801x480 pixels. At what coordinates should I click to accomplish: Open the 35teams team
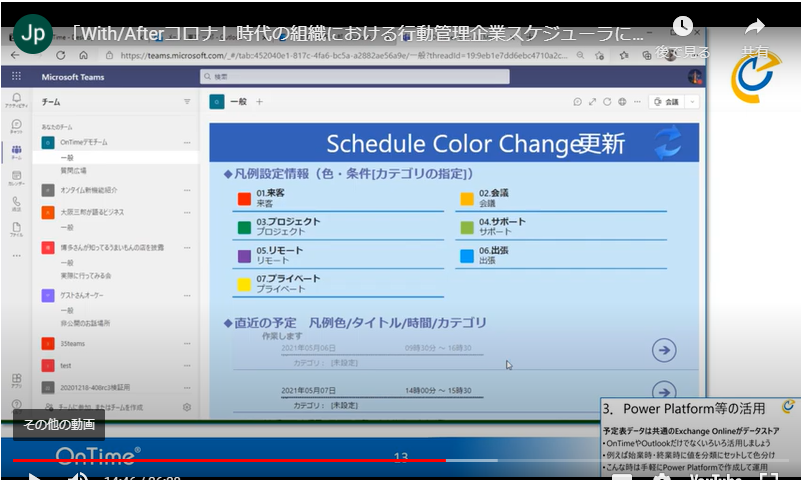pos(73,344)
